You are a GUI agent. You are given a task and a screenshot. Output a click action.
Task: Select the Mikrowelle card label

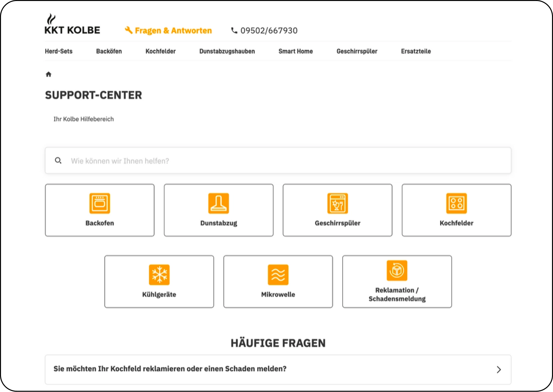point(278,295)
